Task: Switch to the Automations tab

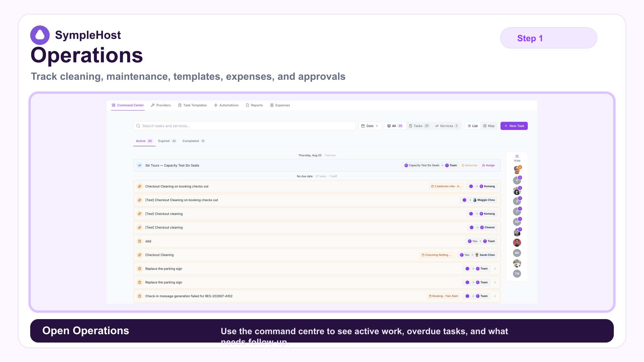Action: click(226, 105)
